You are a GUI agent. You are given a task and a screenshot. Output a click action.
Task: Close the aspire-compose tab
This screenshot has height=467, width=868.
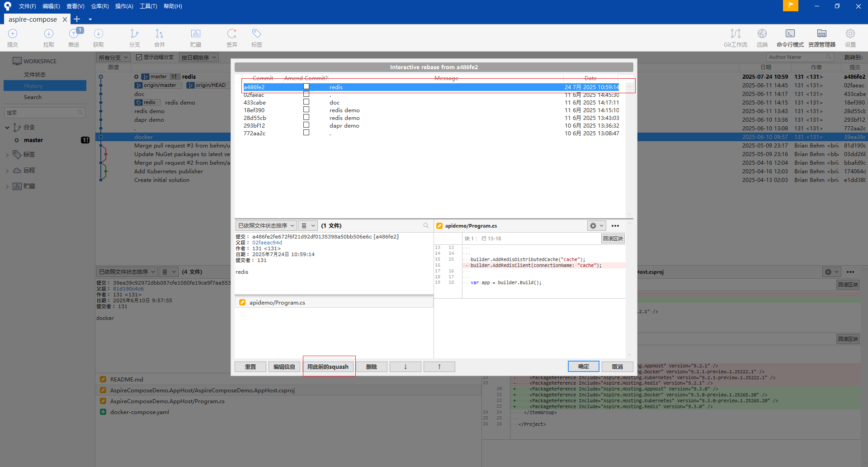[65, 19]
